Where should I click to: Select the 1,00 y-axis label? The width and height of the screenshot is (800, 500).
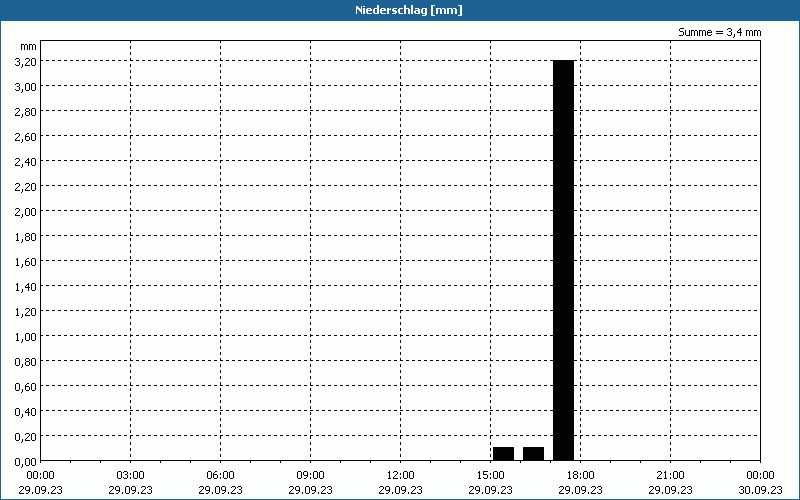pos(26,336)
